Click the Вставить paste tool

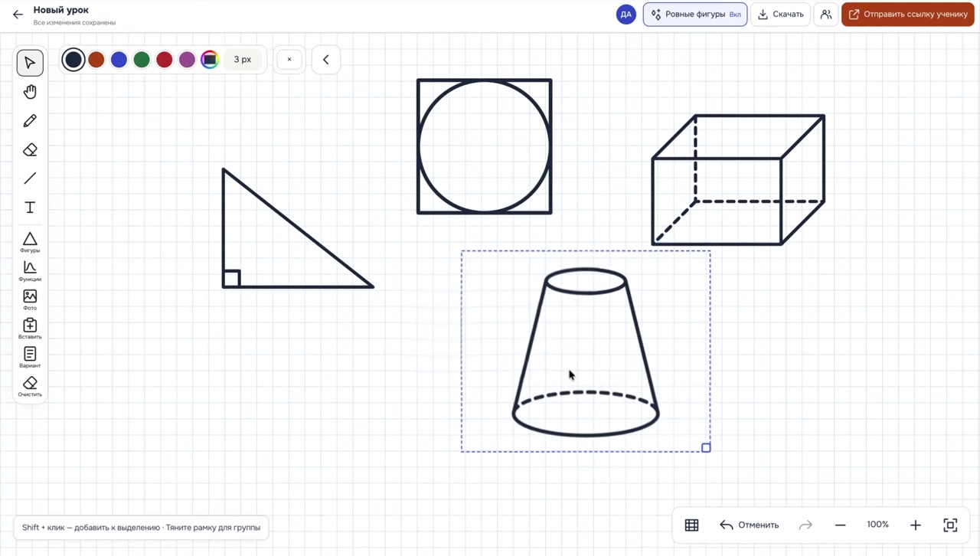pos(30,329)
